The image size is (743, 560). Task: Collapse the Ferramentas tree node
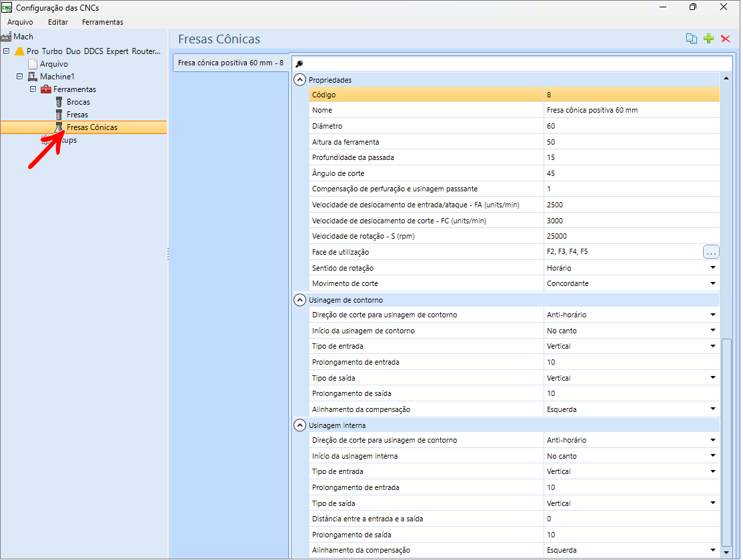(x=33, y=89)
